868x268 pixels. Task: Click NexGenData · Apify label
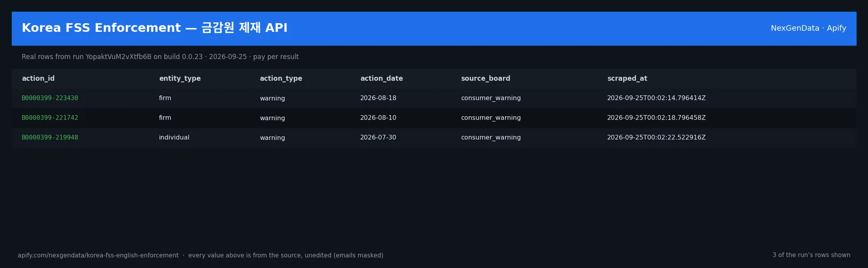pyautogui.click(x=808, y=28)
